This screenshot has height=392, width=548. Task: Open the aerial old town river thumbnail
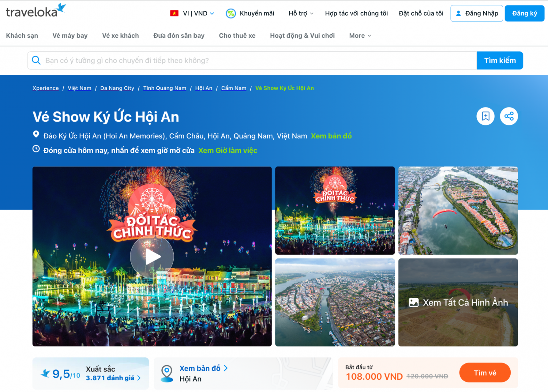335,302
